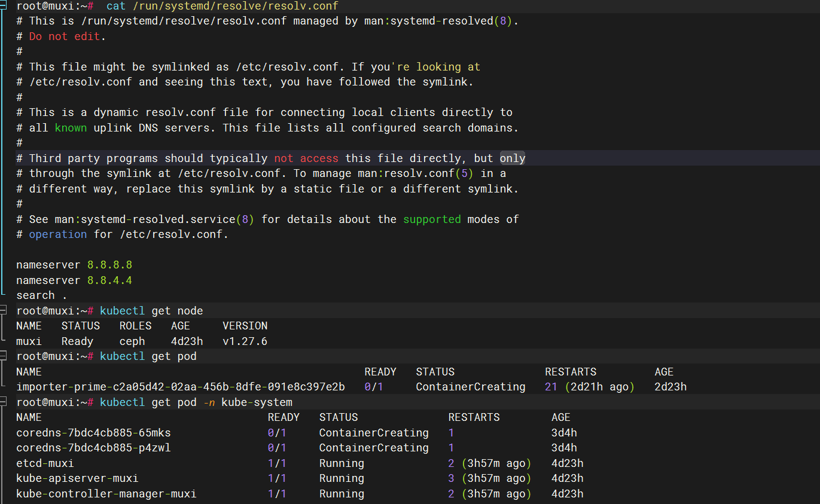Click 'man:resolv.conf(5)' text
820x504 pixels.
(x=416, y=173)
